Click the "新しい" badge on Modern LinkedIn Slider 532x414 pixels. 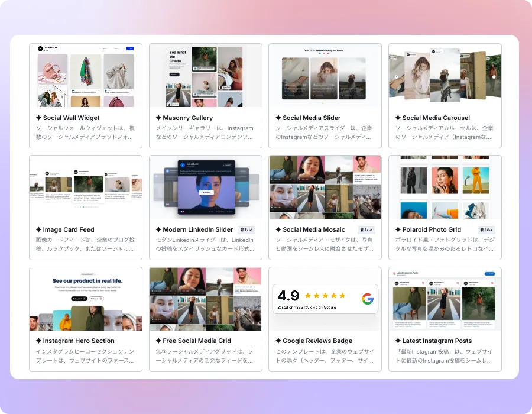coord(247,229)
